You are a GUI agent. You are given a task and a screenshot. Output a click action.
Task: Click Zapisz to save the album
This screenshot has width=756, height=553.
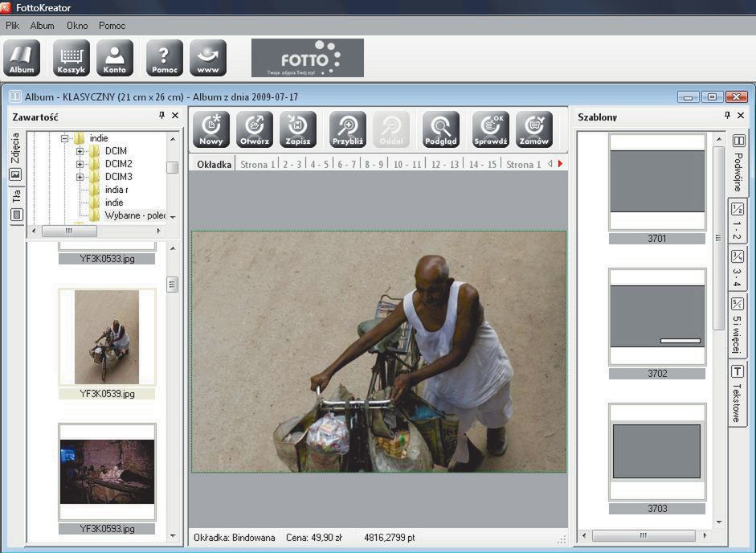tap(298, 129)
